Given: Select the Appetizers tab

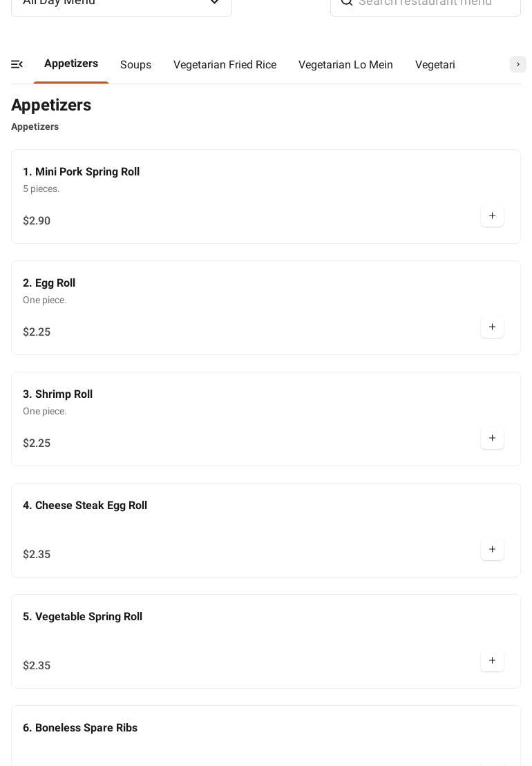Looking at the screenshot, I should pyautogui.click(x=71, y=64).
